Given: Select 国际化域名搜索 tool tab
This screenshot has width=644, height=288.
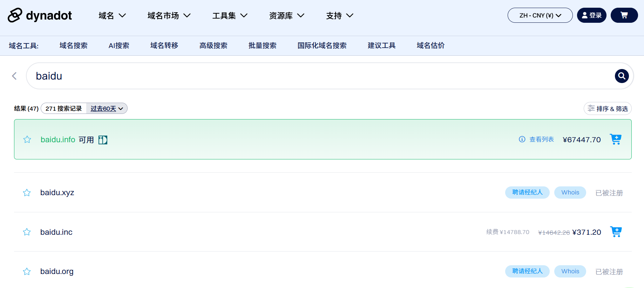Looking at the screenshot, I should (322, 46).
